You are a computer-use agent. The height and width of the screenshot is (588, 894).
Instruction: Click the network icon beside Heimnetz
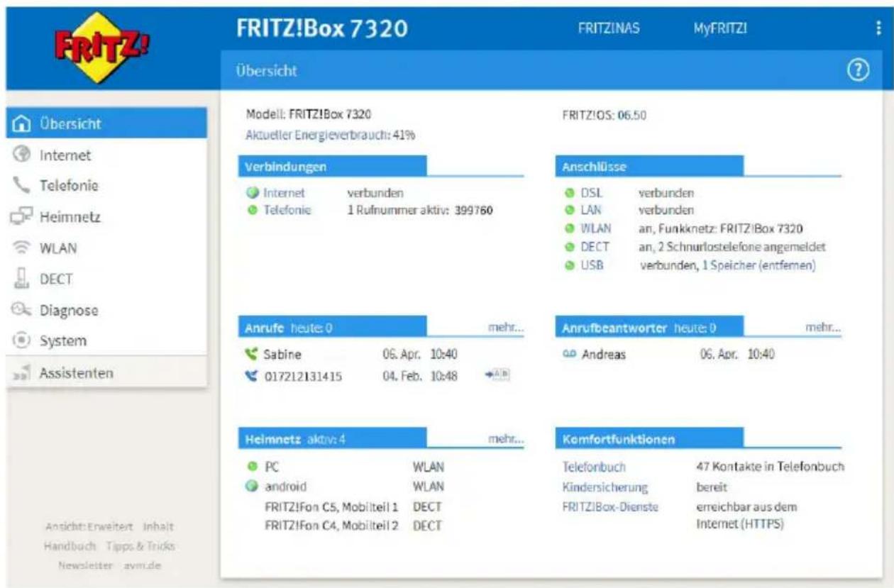[x=21, y=217]
